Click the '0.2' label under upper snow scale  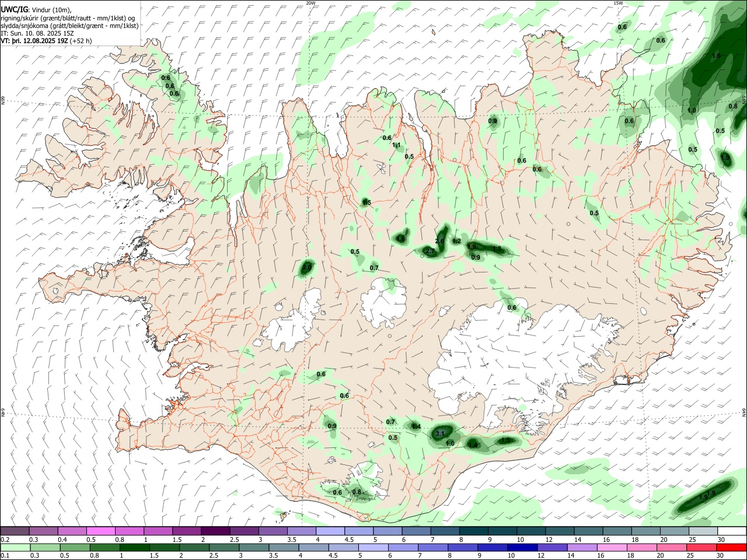click(5, 540)
